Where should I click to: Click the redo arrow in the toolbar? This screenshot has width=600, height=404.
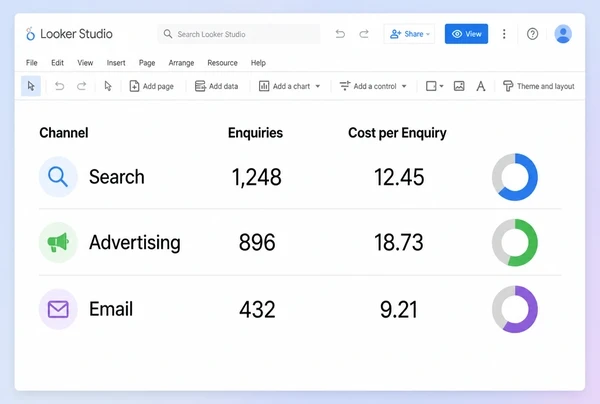point(82,86)
